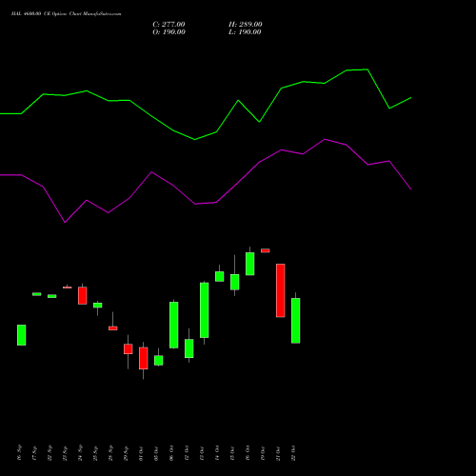Click the red candle above 01 Oct
Image resolution: width=476 pixels, height=476 pixels.
(144, 358)
